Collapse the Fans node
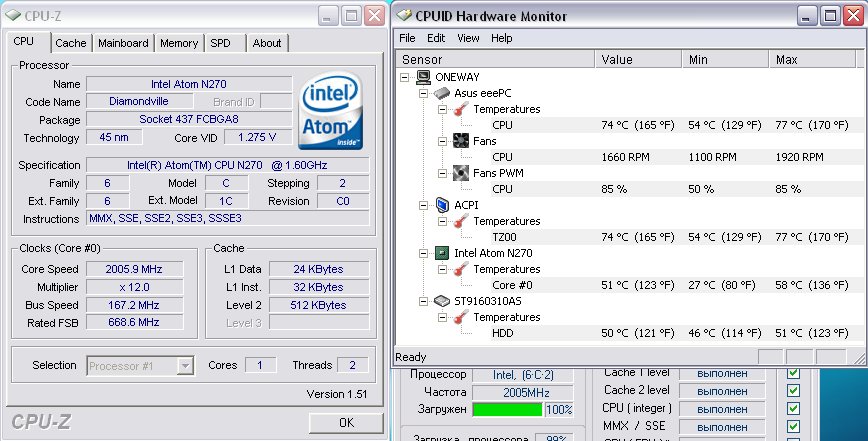868x441 pixels. tap(442, 142)
